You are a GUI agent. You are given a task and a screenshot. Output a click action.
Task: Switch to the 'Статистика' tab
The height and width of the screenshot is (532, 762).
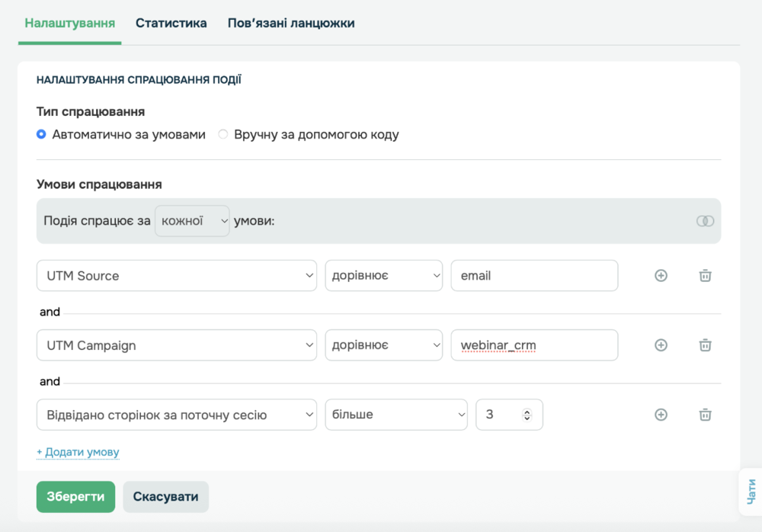point(171,23)
